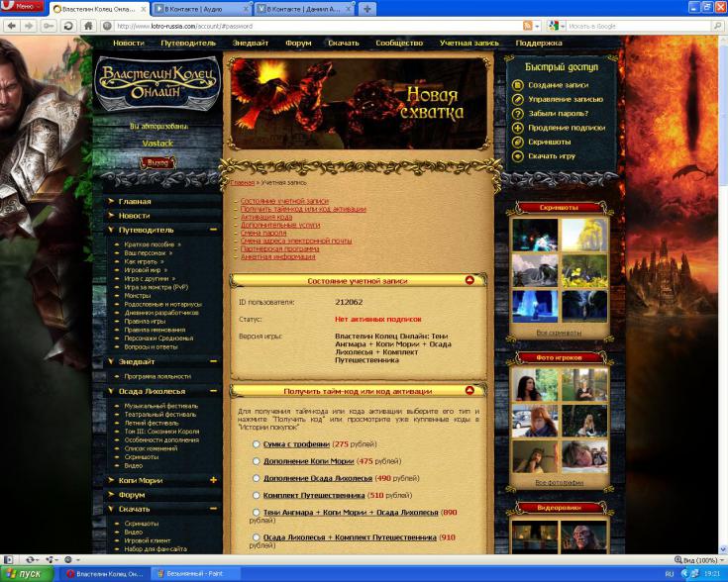728x582 pixels.
Task: Expand the Копи Мории sidebar section
Action: click(213, 480)
